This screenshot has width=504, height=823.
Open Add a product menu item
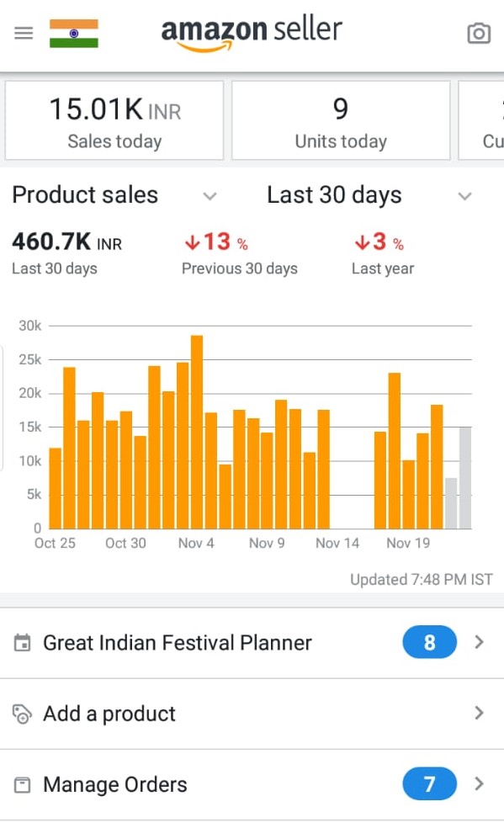(x=252, y=714)
